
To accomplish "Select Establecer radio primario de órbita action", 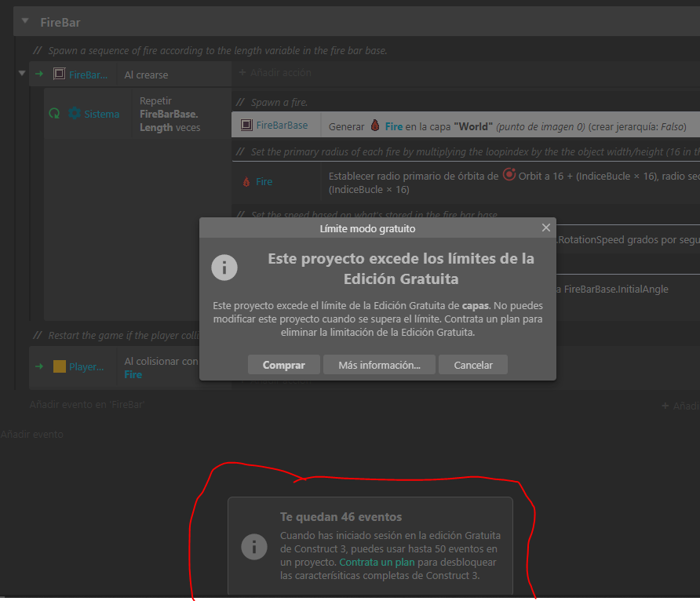I will (x=510, y=183).
